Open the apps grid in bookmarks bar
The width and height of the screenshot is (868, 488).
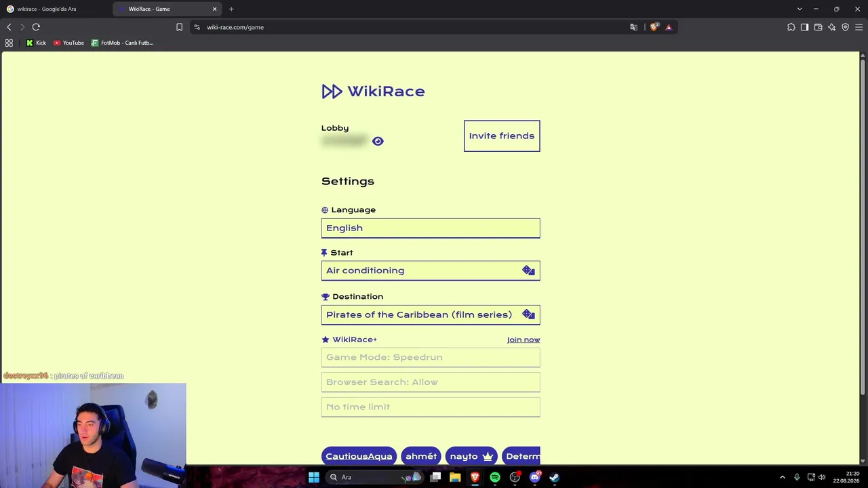(x=9, y=43)
